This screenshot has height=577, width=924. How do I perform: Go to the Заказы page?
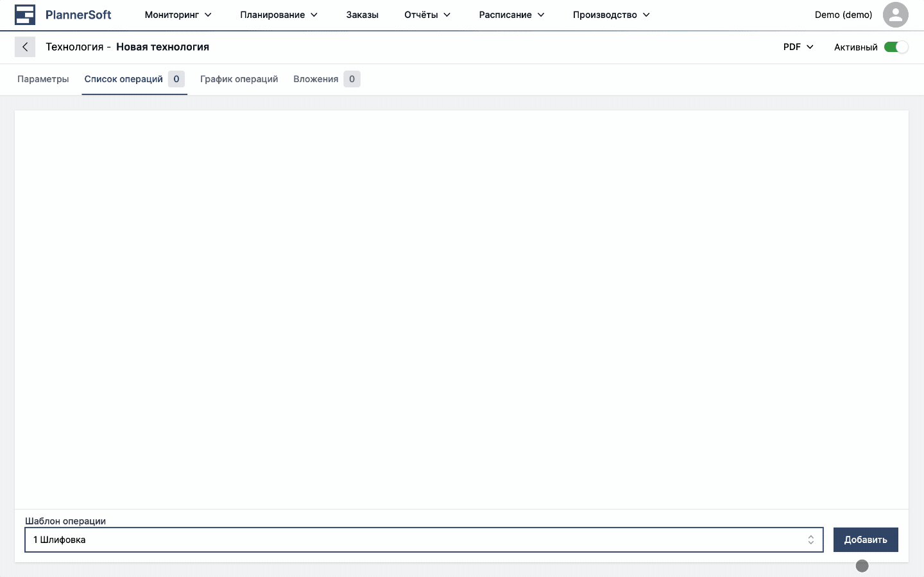coord(362,15)
